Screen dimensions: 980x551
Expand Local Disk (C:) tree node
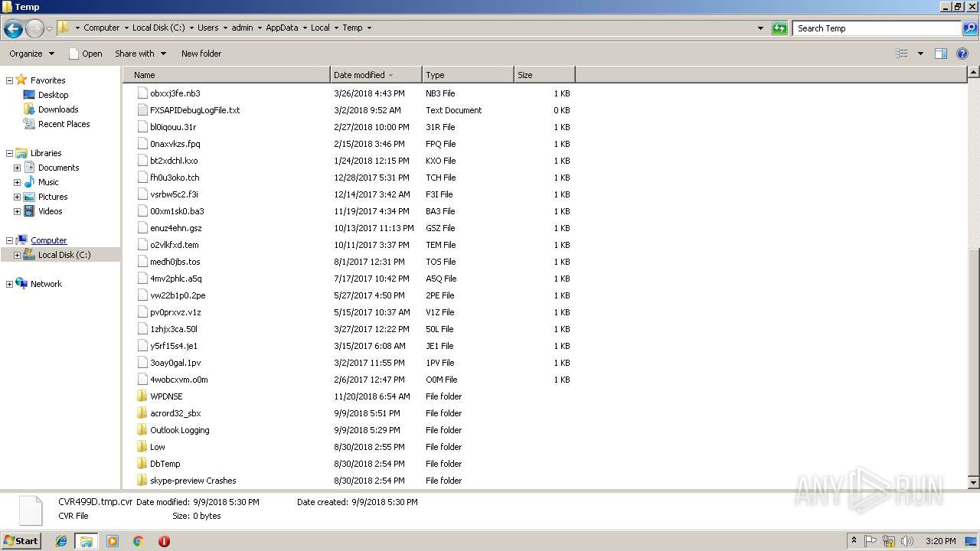click(17, 255)
